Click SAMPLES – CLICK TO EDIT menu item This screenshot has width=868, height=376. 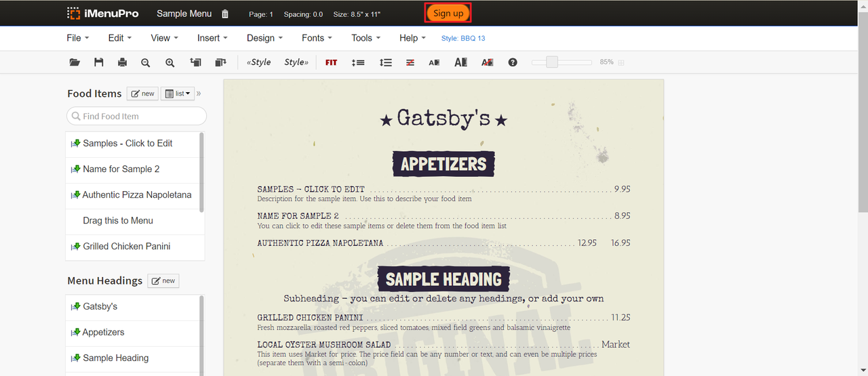tap(311, 189)
